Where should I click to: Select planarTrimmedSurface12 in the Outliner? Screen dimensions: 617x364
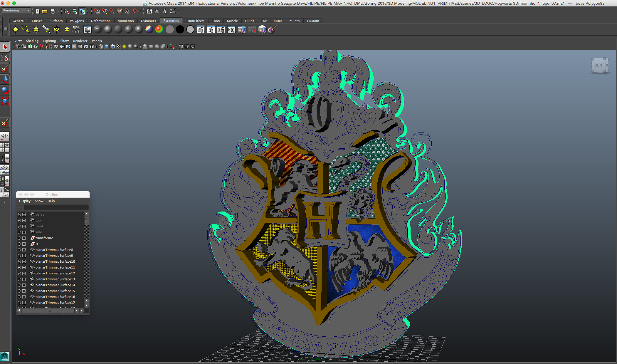[55, 273]
